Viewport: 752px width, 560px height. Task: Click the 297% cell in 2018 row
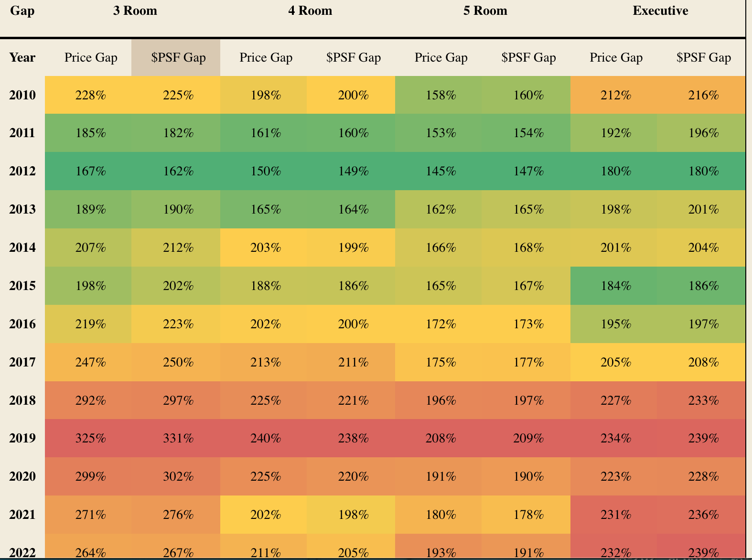[178, 400]
